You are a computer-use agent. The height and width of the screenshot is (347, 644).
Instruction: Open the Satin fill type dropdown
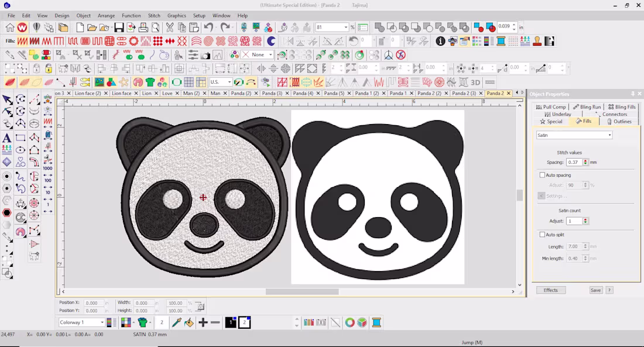point(574,135)
